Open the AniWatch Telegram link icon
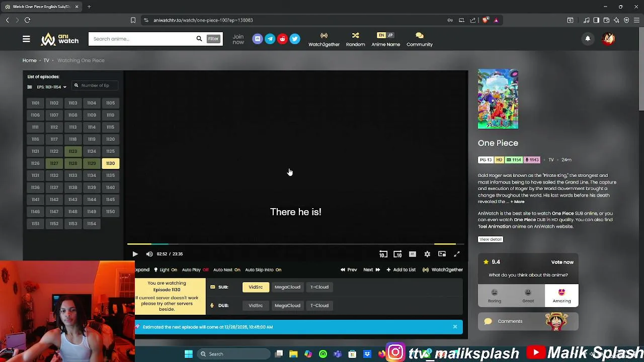The width and height of the screenshot is (644, 362). click(270, 39)
